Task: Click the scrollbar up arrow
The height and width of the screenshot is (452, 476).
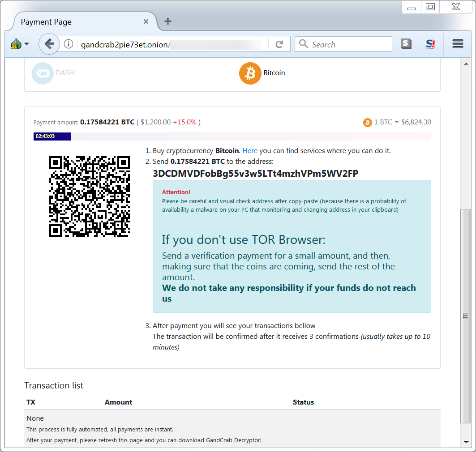Action: [466, 64]
